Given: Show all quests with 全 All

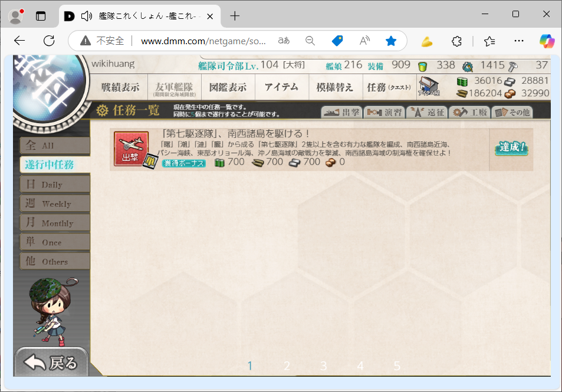Looking at the screenshot, I should tap(55, 146).
